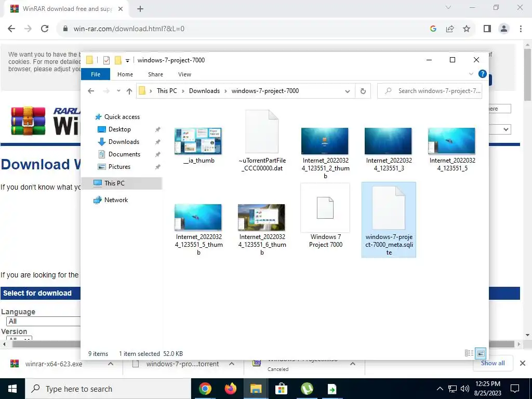532x399 pixels.
Task: Select windows-7-project-7000_meta.sqlite file
Action: click(x=389, y=220)
